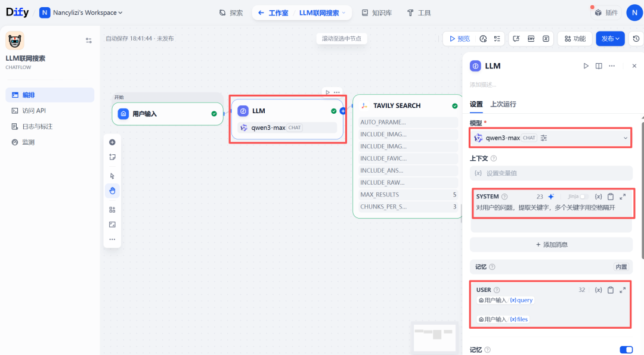This screenshot has width=644, height=355.
Task: Open the workflow checklist icon
Action: click(x=497, y=39)
